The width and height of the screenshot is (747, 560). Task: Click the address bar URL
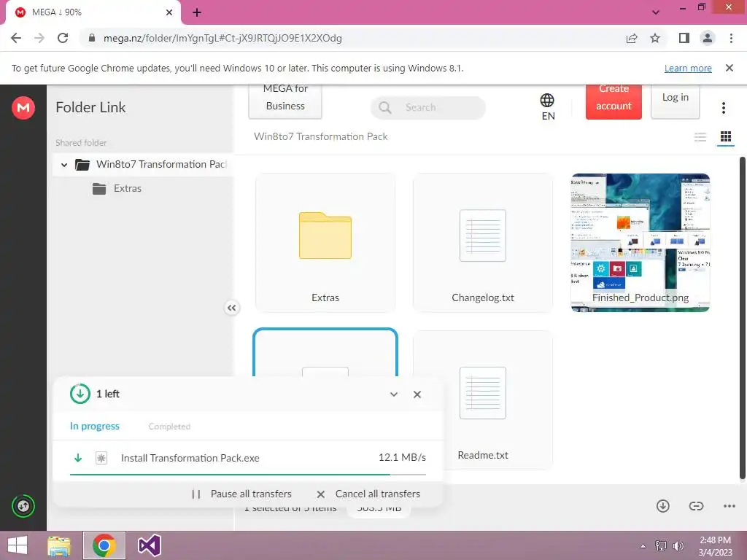point(222,38)
